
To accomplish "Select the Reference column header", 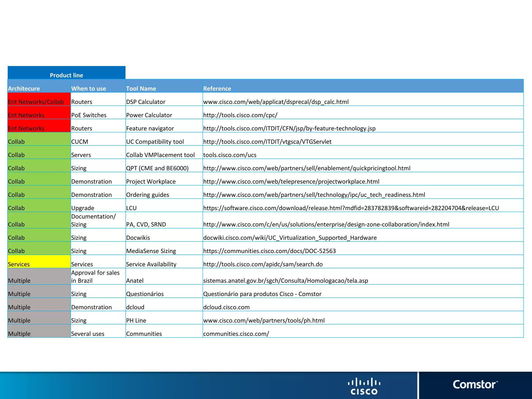I will pos(217,89).
